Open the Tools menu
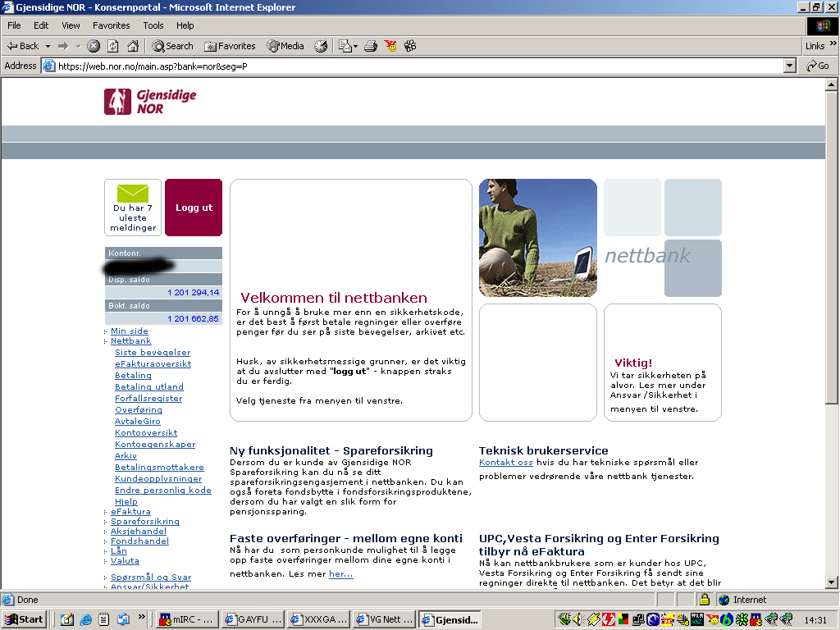 [153, 25]
